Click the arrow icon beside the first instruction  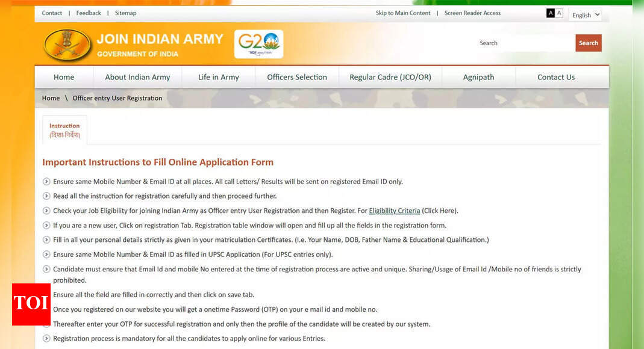coord(46,181)
